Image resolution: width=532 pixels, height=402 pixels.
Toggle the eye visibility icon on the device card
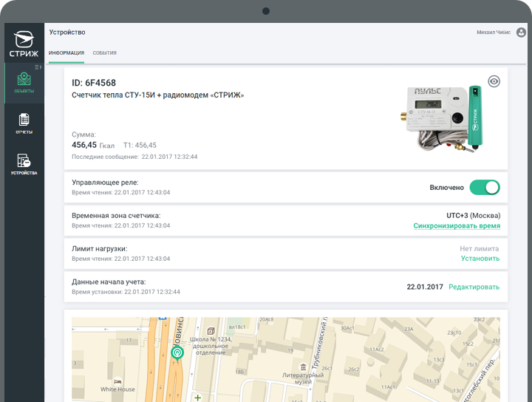click(494, 81)
